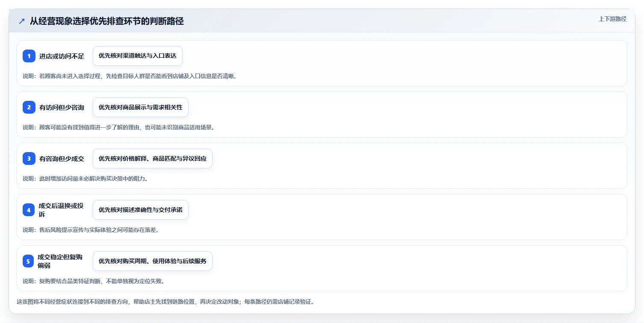Select step number badge 3
644x323 pixels.
pos(29,159)
